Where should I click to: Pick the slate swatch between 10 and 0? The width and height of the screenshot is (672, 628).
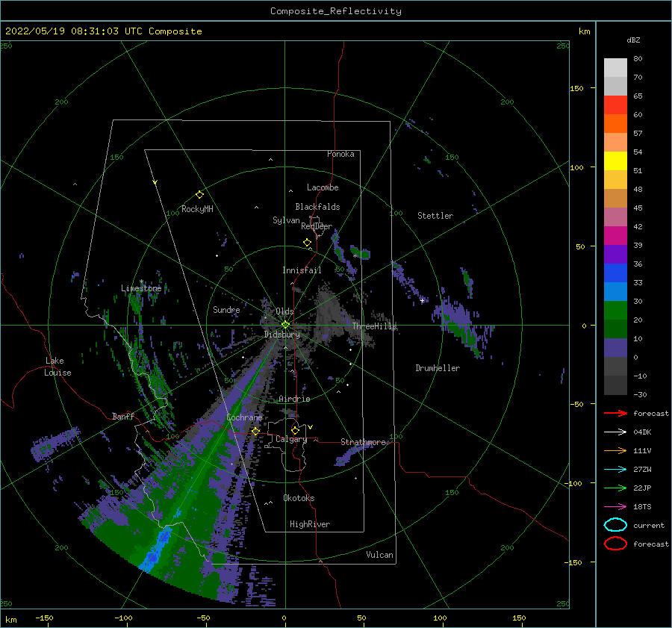click(615, 347)
